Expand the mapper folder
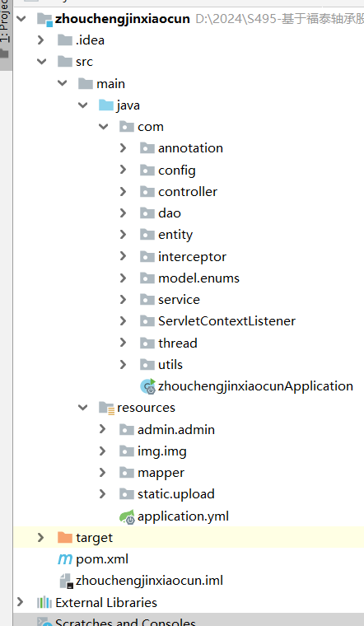The height and width of the screenshot is (626, 364). pyautogui.click(x=103, y=473)
